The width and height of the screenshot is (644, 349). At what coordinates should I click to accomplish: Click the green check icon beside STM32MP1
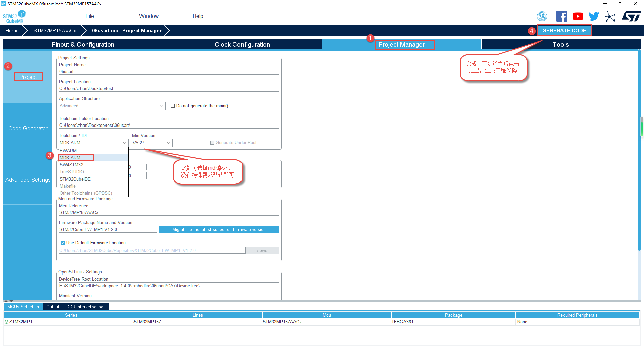(6, 322)
